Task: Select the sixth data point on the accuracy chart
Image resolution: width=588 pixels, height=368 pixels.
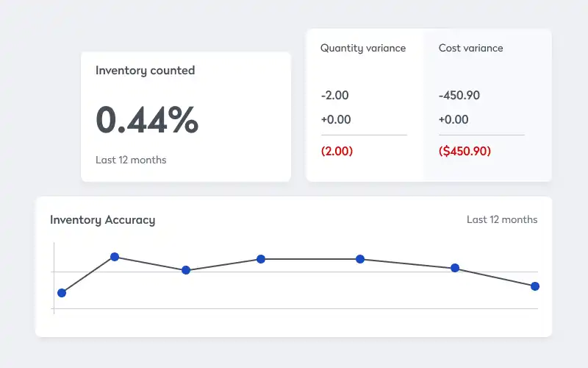Action: 455,268
